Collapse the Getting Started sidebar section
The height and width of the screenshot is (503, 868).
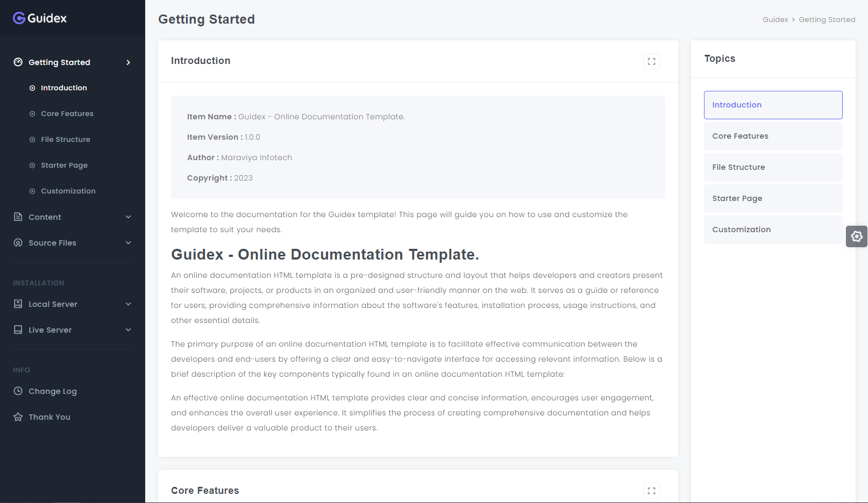click(x=128, y=62)
